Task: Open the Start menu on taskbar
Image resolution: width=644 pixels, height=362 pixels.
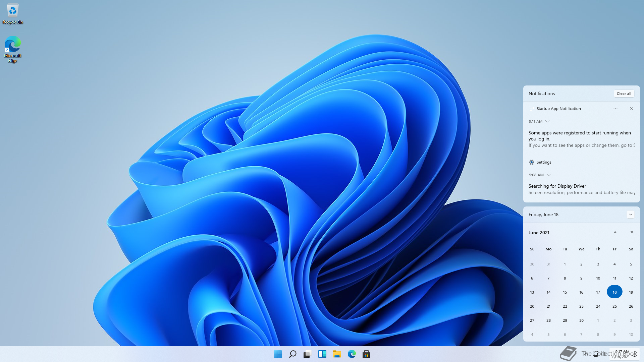Action: click(x=278, y=354)
